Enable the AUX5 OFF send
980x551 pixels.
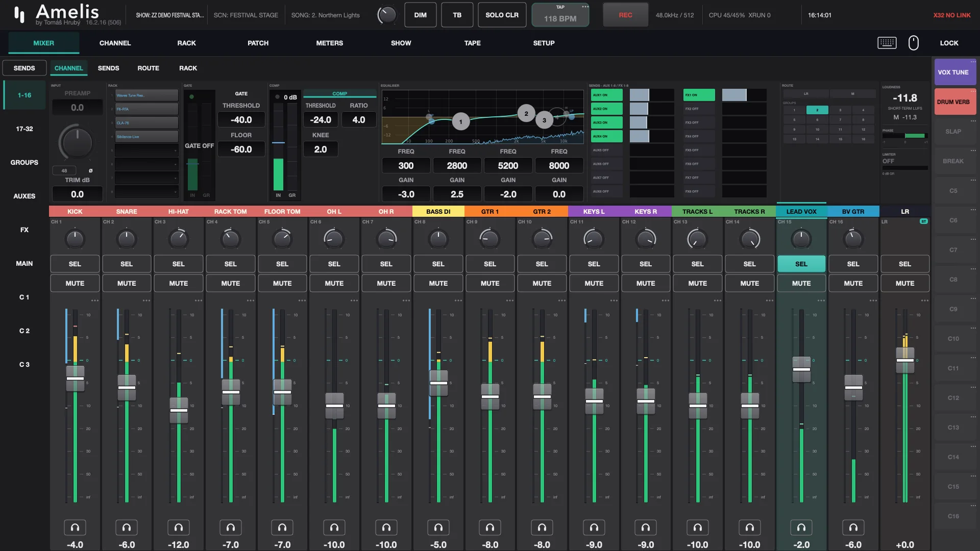[607, 150]
